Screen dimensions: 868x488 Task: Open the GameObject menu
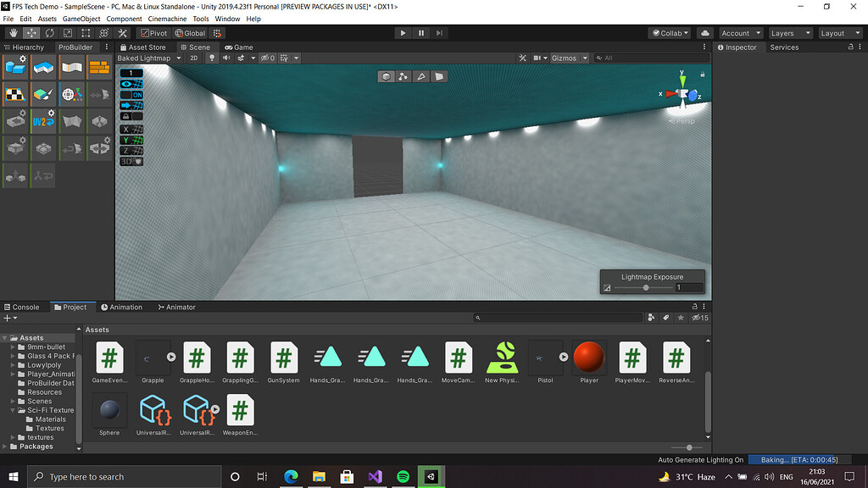point(81,18)
